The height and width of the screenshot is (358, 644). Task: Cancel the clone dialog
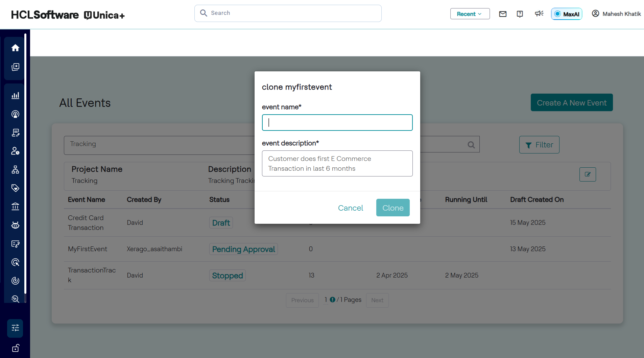[x=350, y=208]
